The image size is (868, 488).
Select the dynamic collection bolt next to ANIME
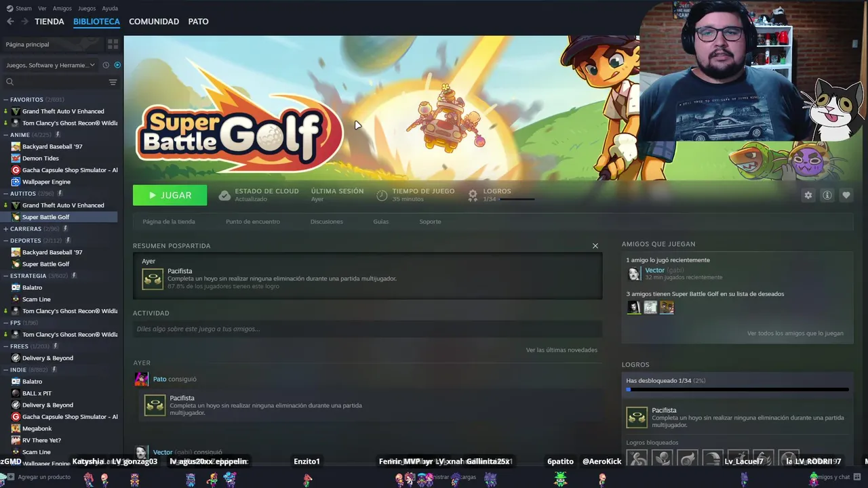click(58, 135)
